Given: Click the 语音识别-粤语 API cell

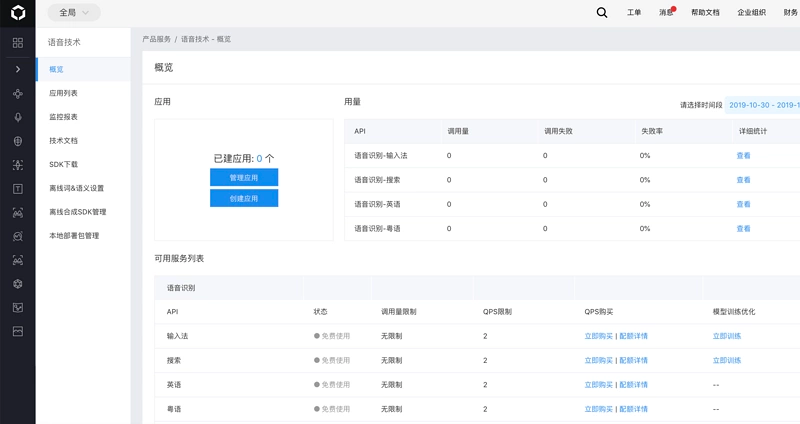Looking at the screenshot, I should coord(377,229).
